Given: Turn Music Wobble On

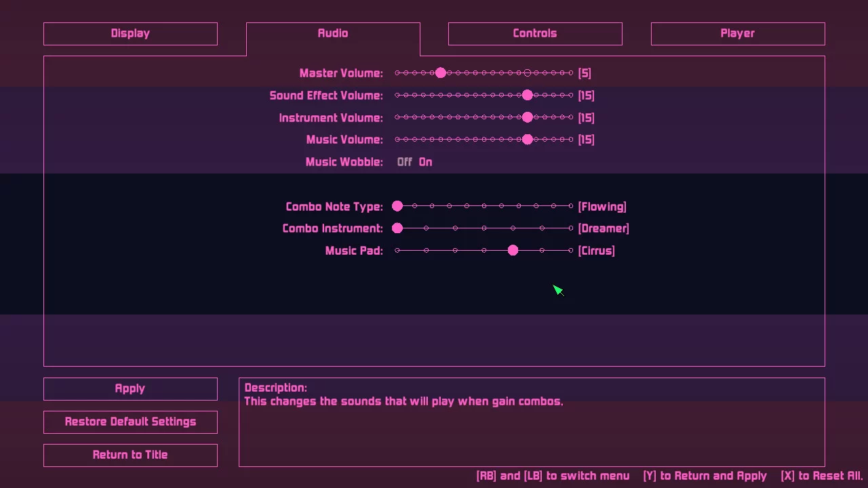Looking at the screenshot, I should [x=425, y=162].
